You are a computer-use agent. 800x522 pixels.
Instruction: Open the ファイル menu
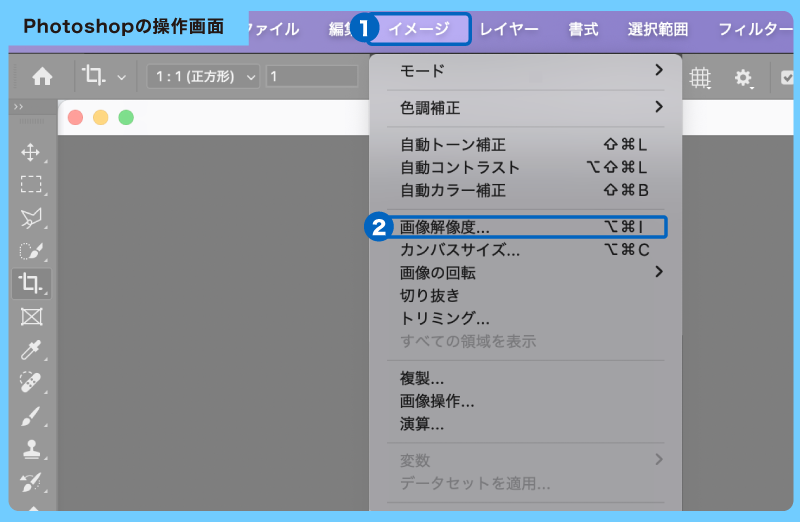click(x=274, y=29)
